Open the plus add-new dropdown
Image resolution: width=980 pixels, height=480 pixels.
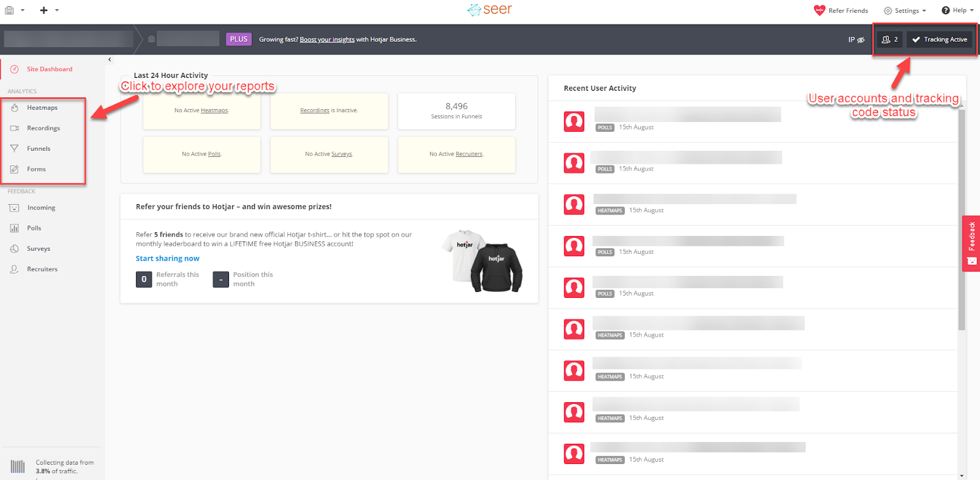(49, 10)
